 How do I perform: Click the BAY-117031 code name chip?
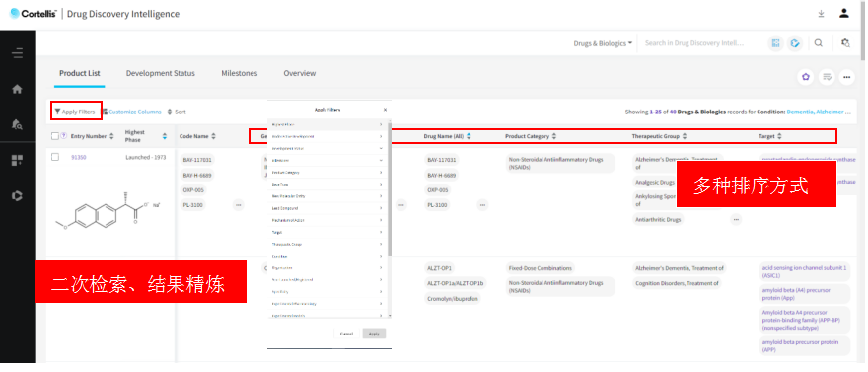197,160
